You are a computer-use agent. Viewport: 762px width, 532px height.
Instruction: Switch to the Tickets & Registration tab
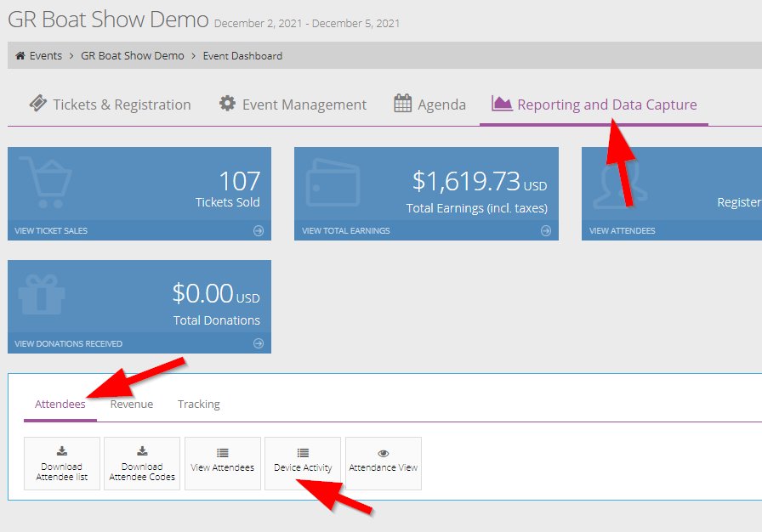tap(110, 105)
